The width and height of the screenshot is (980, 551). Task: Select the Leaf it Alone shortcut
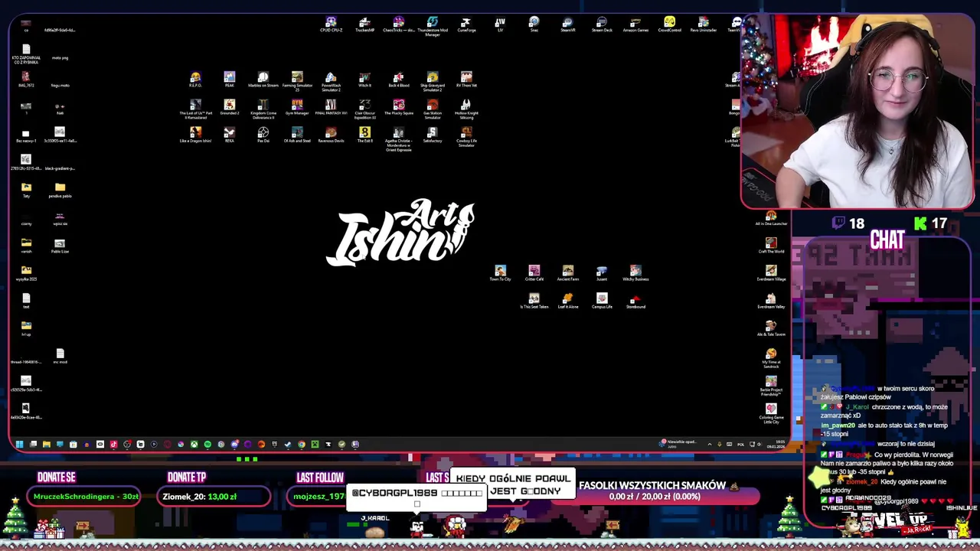567,301
